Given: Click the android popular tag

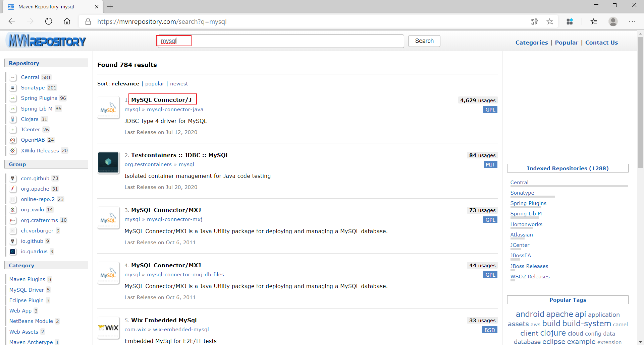Looking at the screenshot, I should point(530,314).
